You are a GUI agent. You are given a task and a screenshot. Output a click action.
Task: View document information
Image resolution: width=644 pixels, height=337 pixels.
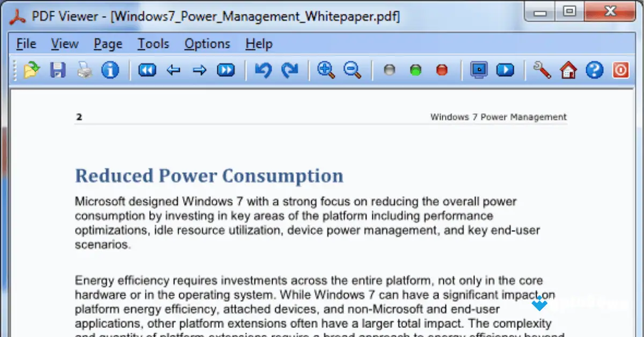pos(110,70)
